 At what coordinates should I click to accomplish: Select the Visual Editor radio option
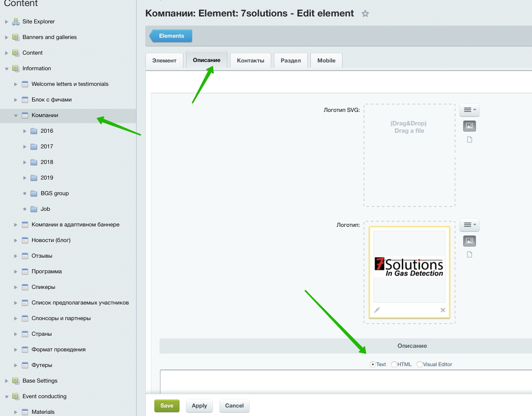point(420,364)
